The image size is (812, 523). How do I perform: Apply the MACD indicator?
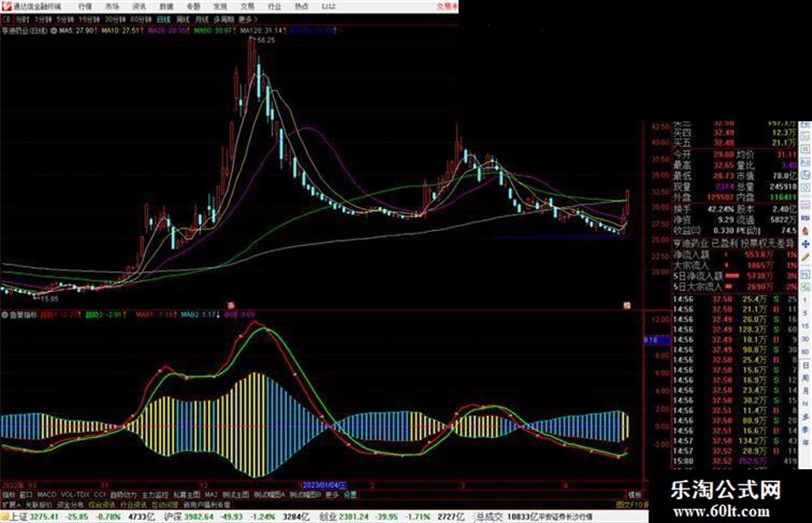tap(46, 495)
